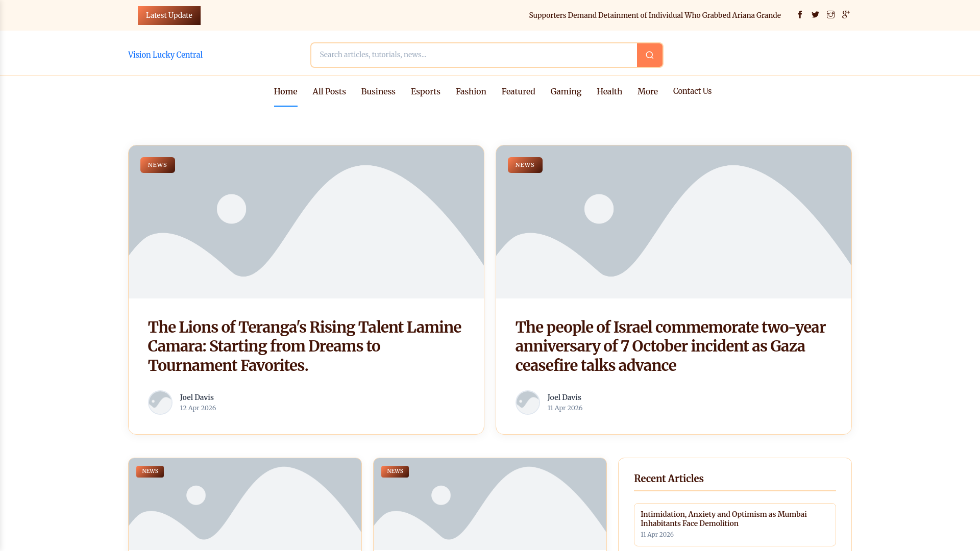Open the Instagram social icon
The height and width of the screenshot is (551, 980).
[830, 15]
